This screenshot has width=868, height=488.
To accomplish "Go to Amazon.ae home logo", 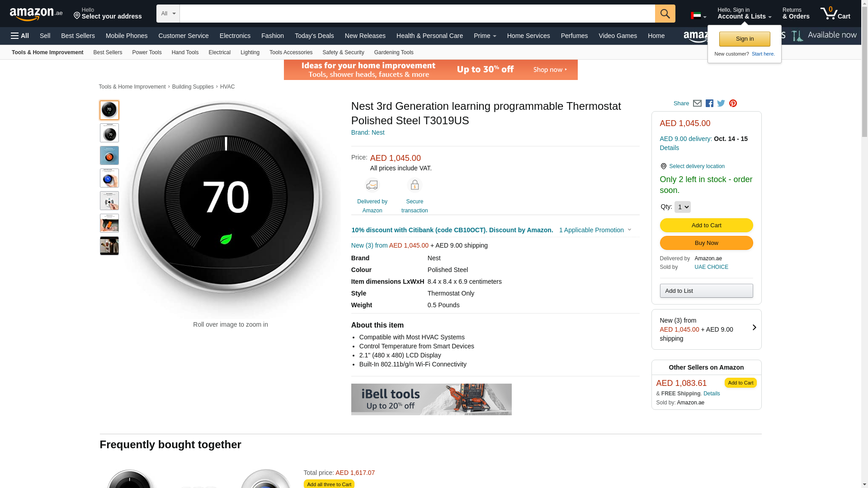I will pos(36,14).
